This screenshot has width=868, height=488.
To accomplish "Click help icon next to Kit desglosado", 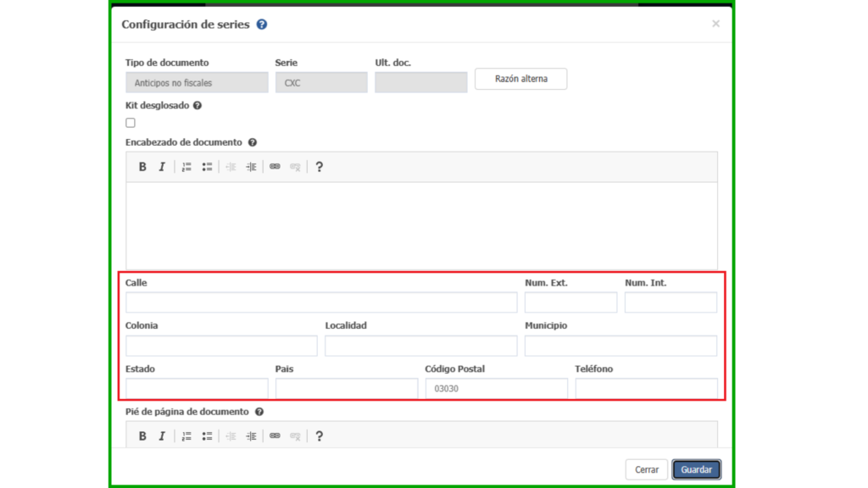I will 198,106.
